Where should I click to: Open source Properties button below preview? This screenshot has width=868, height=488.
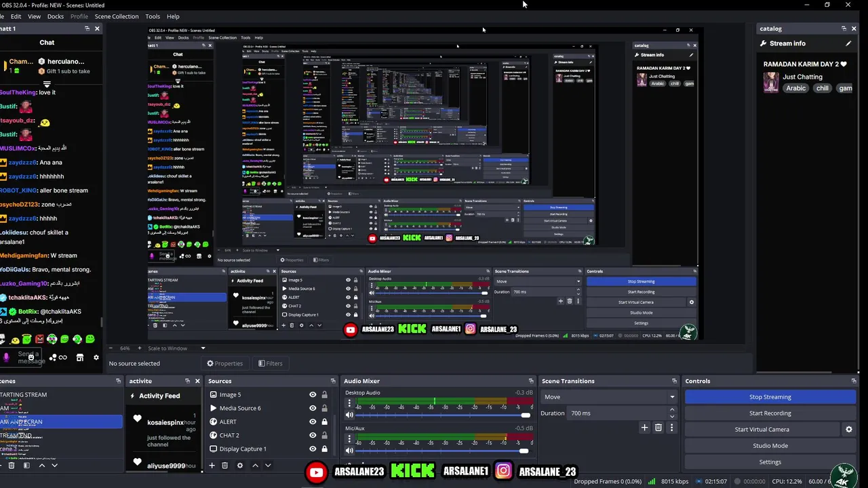click(x=224, y=363)
